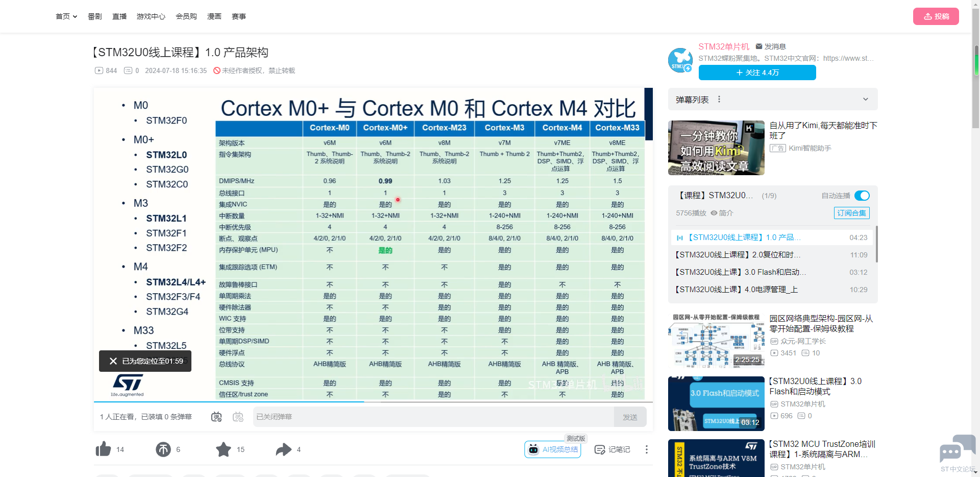
Task: Open STM32 MCU TrustZone video thumbnail
Action: 716,458
